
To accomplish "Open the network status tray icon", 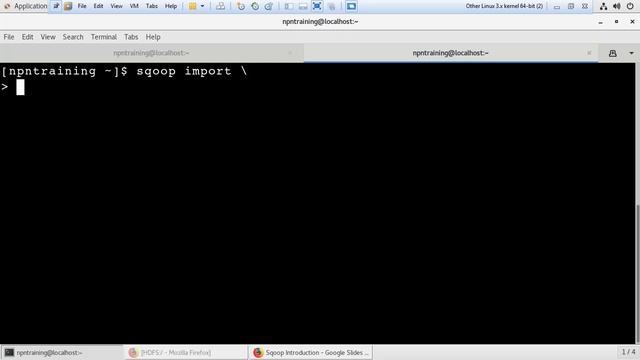I will (x=603, y=6).
